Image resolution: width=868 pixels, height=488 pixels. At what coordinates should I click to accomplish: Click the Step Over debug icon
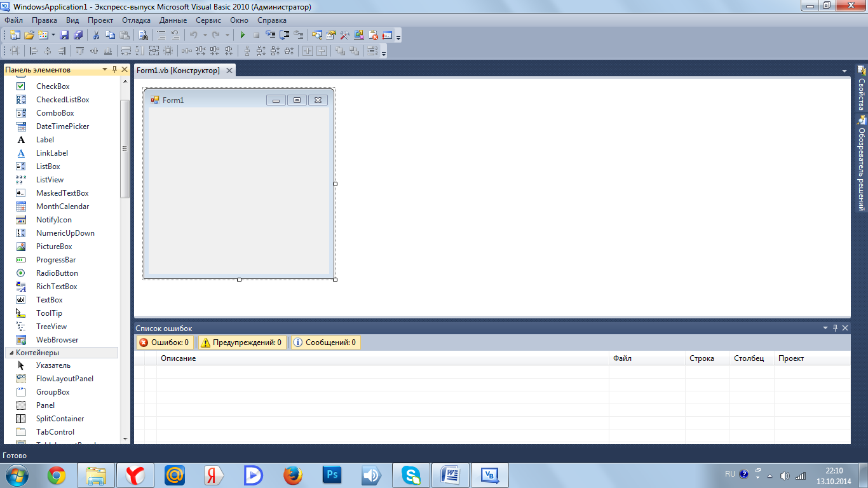pyautogui.click(x=284, y=35)
